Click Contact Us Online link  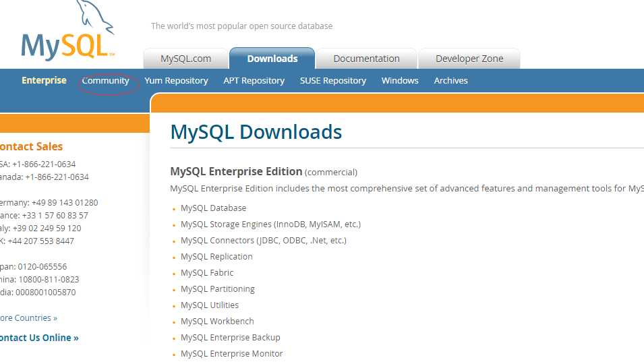39,338
